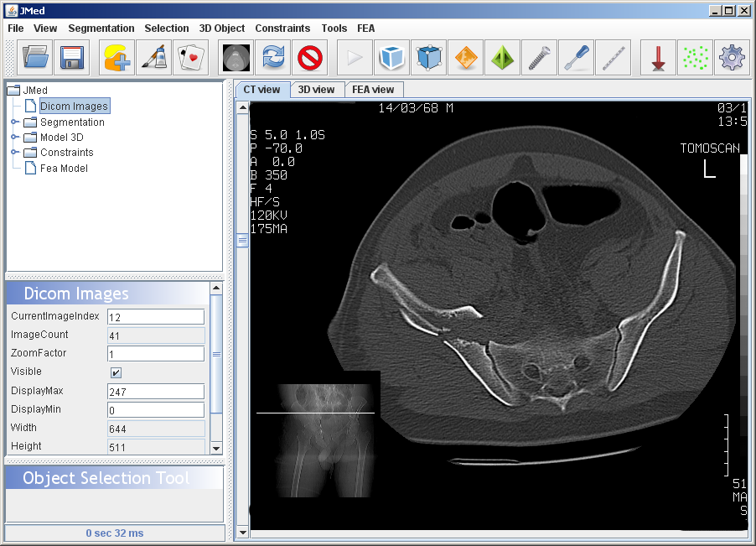Expand the Constraints tree node
This screenshot has height=546, width=756.
click(x=15, y=153)
